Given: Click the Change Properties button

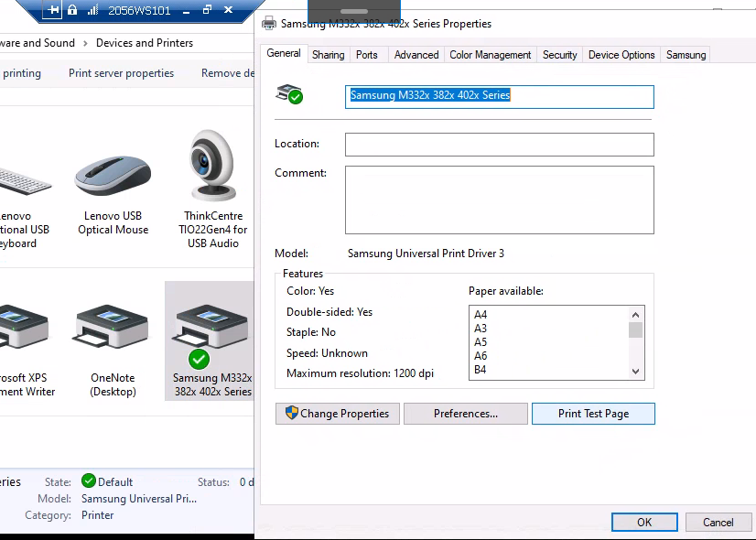Looking at the screenshot, I should [x=338, y=414].
